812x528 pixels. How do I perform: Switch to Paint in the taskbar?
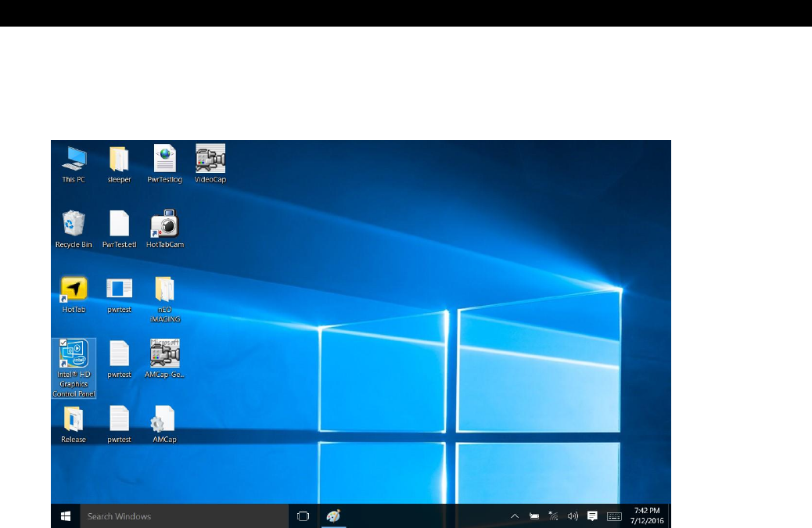click(333, 516)
